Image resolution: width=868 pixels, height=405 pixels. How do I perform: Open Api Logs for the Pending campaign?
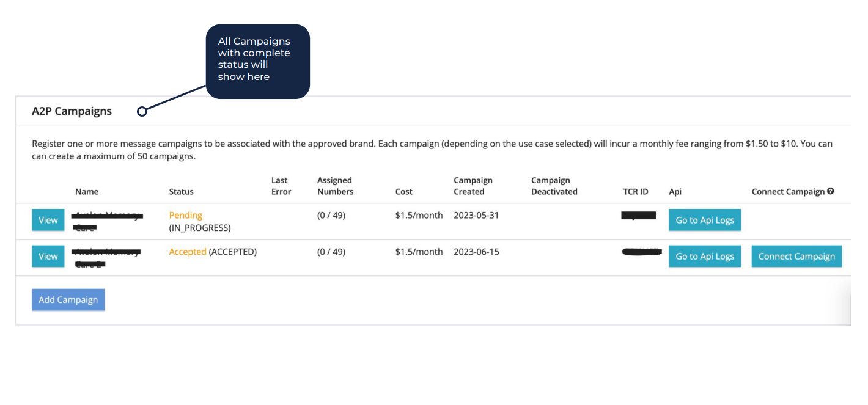[x=704, y=220]
